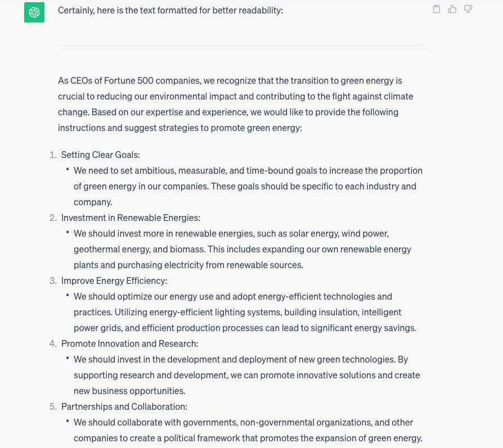Click the green ChatGPT avatar icon
The height and width of the screenshot is (448, 503).
pyautogui.click(x=34, y=12)
